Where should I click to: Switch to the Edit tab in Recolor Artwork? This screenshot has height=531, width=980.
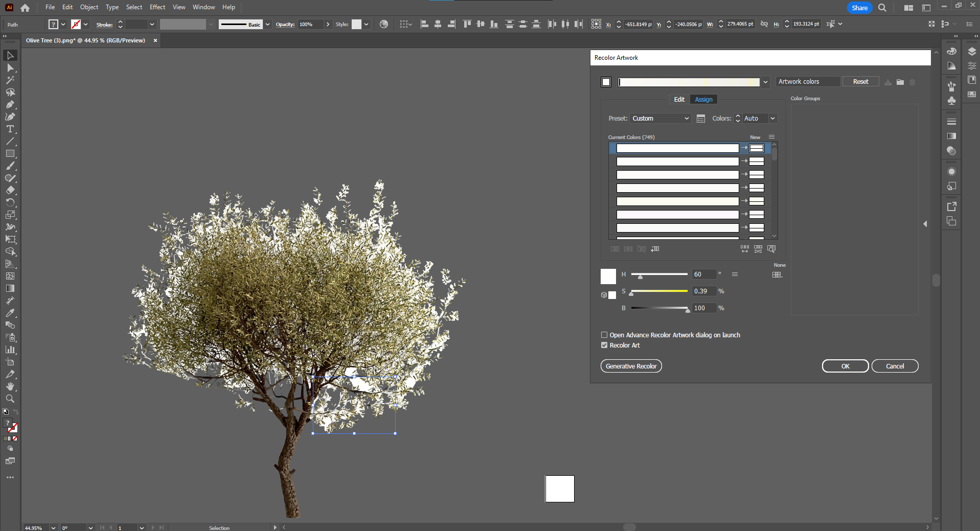[x=679, y=99]
